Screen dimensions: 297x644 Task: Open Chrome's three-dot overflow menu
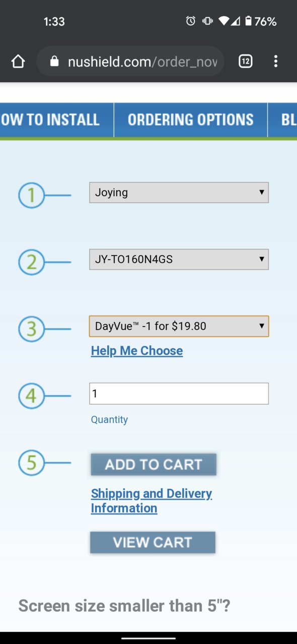click(275, 61)
